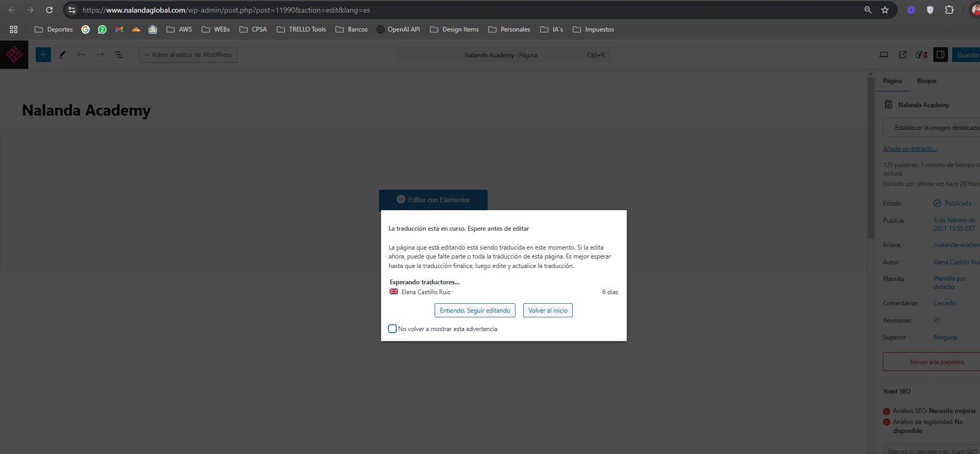Click Volver al editor de WordPress button
Viewport: 980px width, 454px height.
[188, 55]
